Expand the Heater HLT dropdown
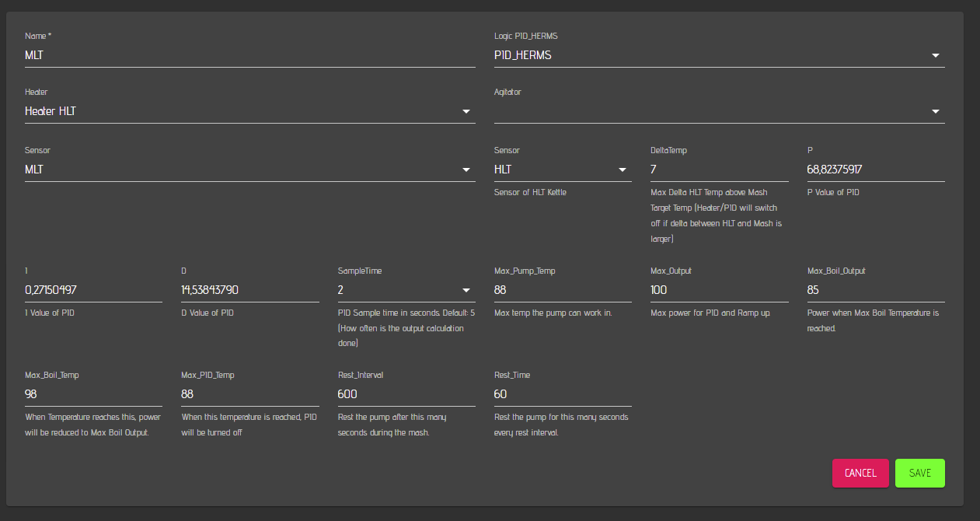The width and height of the screenshot is (980, 521). click(x=249, y=111)
